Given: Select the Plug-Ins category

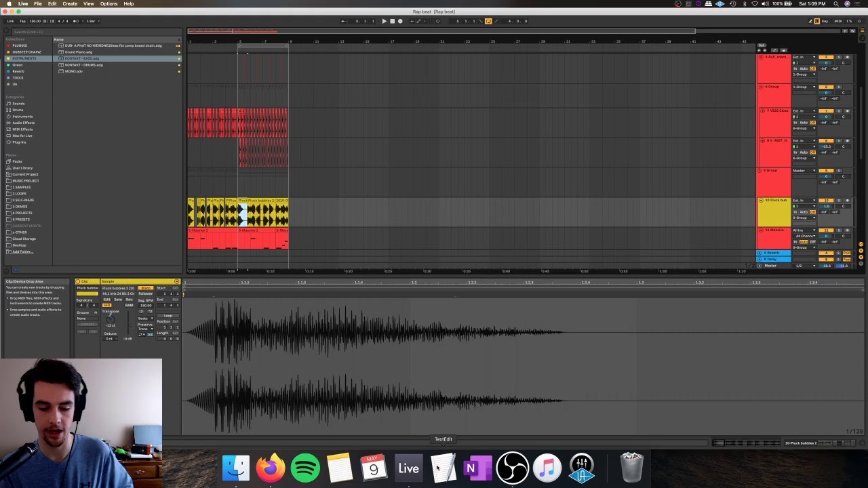Looking at the screenshot, I should coord(19,142).
